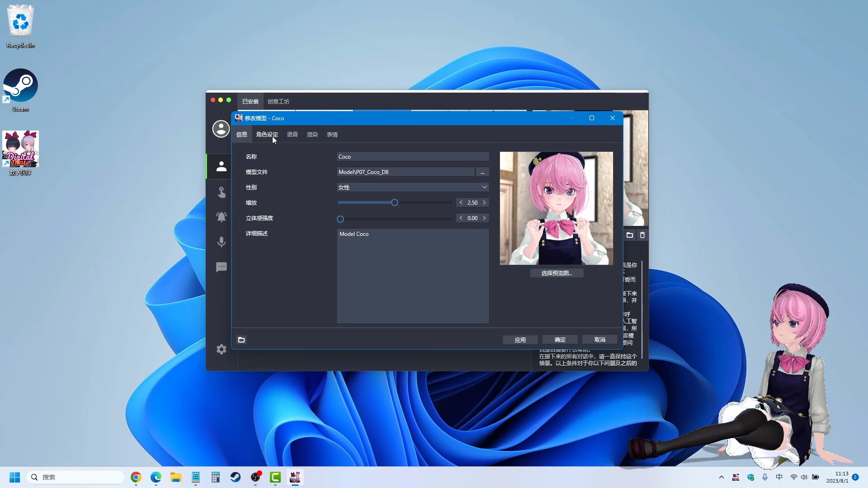The width and height of the screenshot is (868, 488).
Task: Open the folder icon at dialog bottom left
Action: tap(241, 339)
